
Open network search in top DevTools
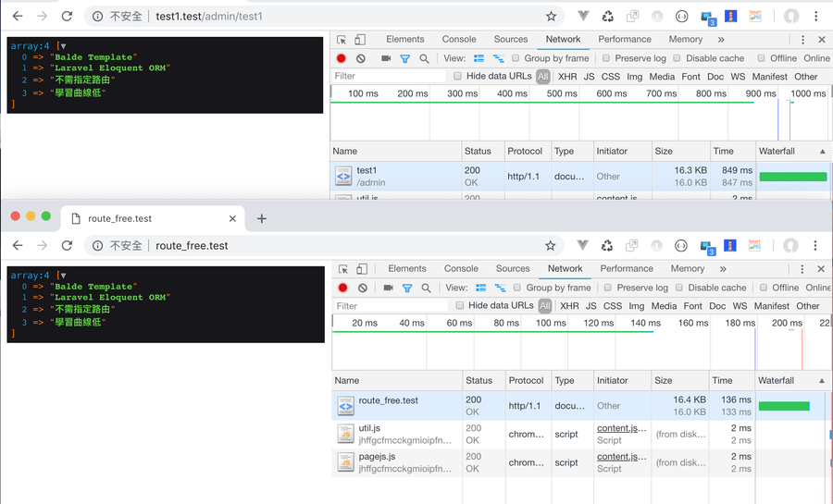(424, 59)
